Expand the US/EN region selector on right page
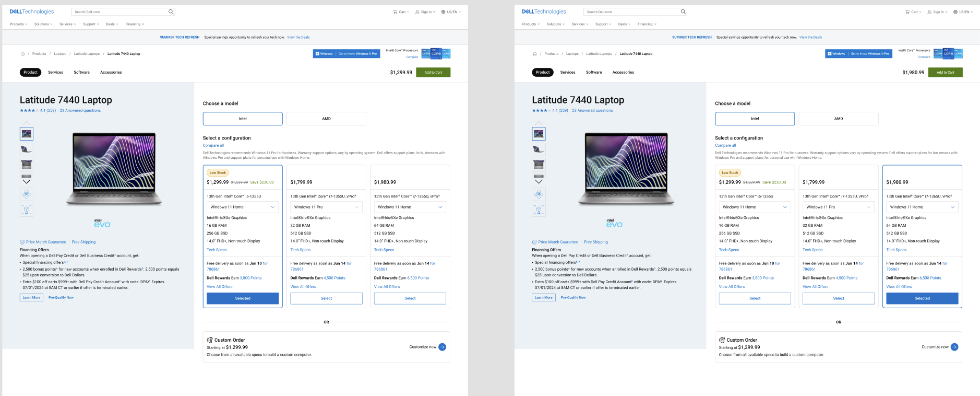Screen dimensions: 980x396 click(963, 11)
